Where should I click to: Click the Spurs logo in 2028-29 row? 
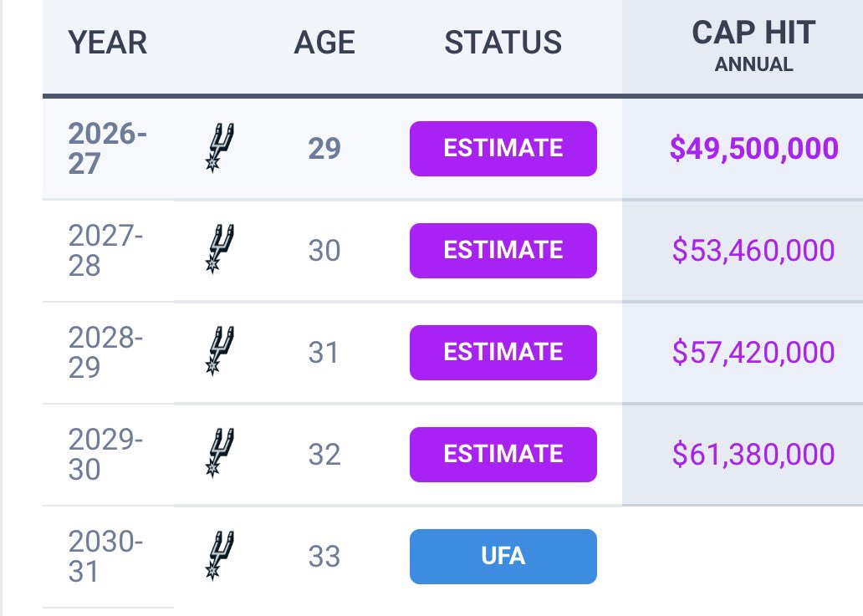pyautogui.click(x=220, y=351)
